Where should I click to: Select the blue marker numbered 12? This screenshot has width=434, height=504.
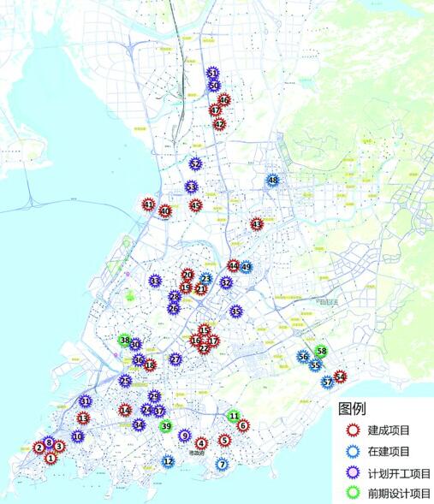168,461
